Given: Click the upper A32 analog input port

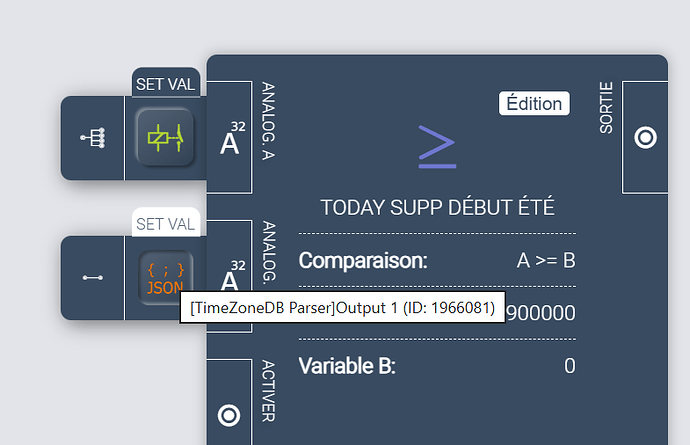Looking at the screenshot, I should click(x=232, y=140).
